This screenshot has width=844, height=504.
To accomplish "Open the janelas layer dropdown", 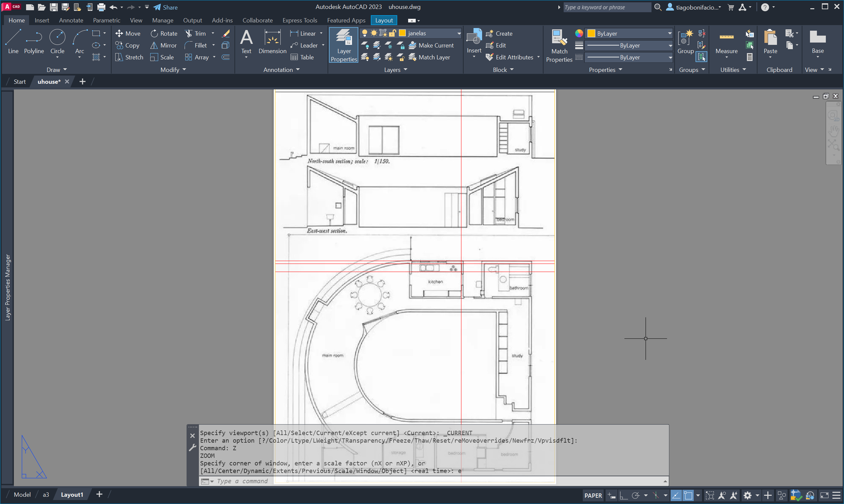I will coord(459,33).
